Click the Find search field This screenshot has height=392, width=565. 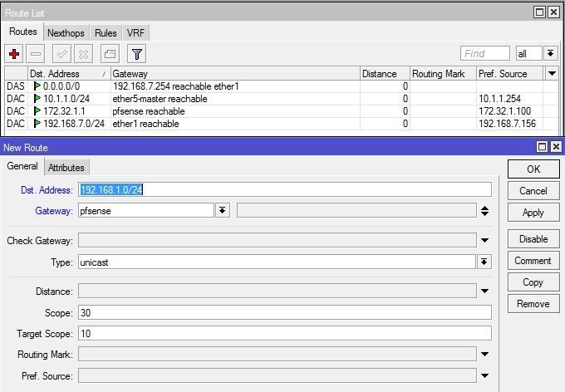485,54
